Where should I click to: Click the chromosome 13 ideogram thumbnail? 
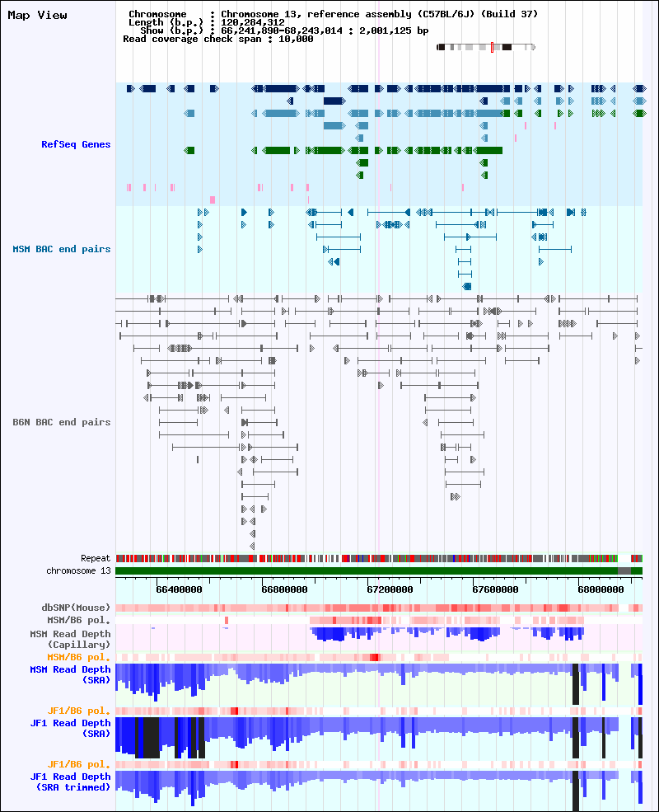pos(486,47)
